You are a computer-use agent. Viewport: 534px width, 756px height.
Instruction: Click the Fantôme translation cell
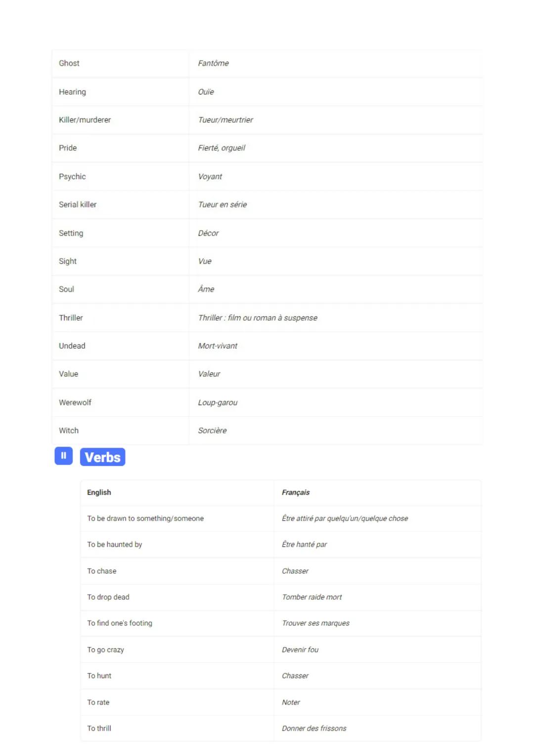(214, 63)
